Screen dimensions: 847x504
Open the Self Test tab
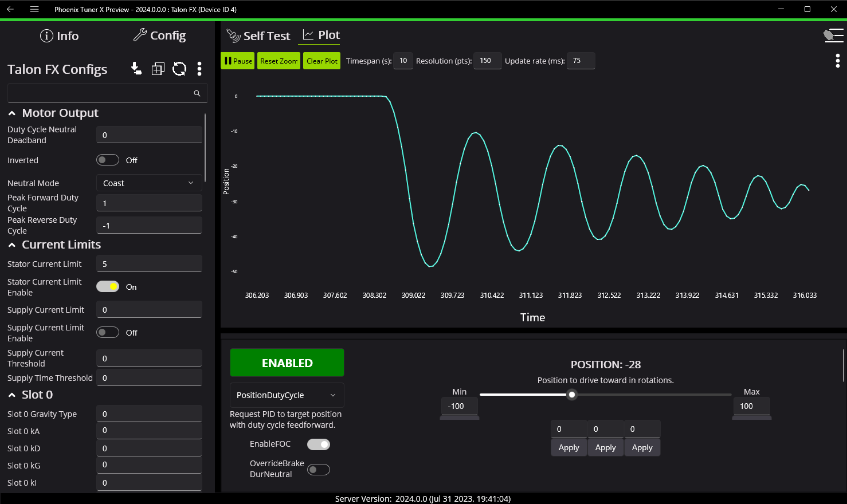(258, 36)
